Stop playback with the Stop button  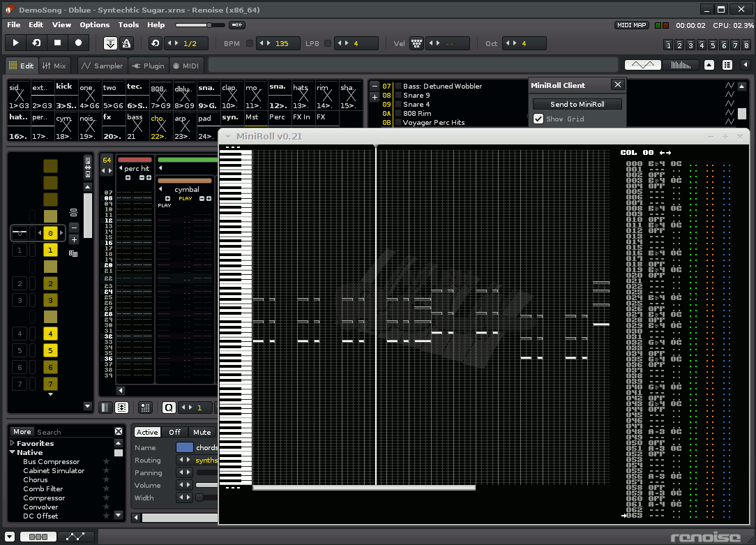click(57, 43)
